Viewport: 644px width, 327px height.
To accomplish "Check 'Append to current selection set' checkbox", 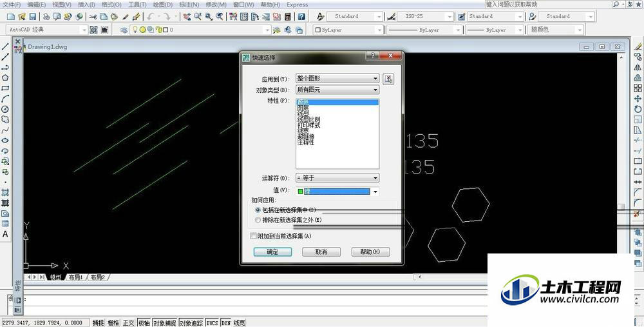I will [253, 236].
